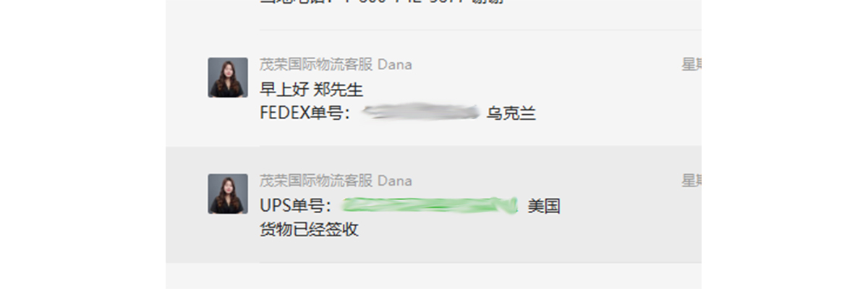Click the word 乌克兰

click(511, 113)
